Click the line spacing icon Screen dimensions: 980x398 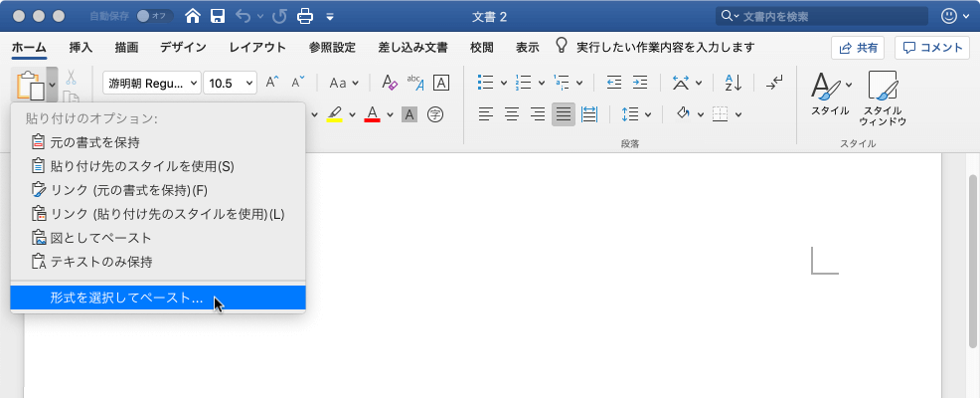[629, 114]
